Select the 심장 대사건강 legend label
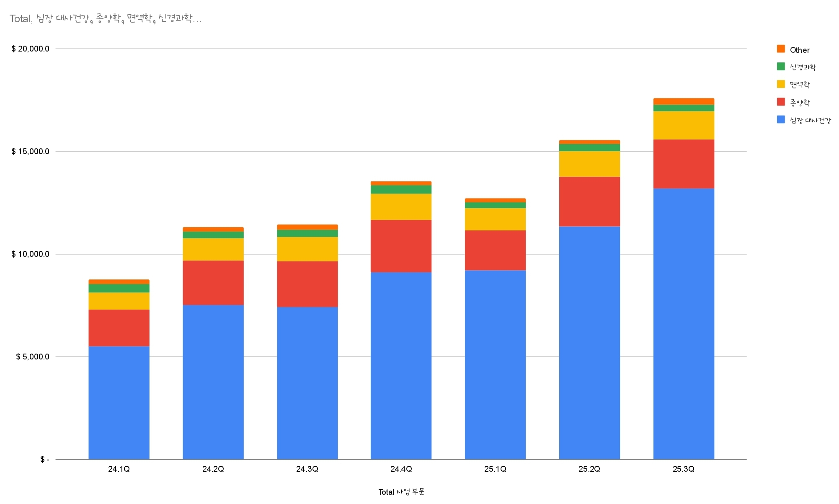Image resolution: width=839 pixels, height=504 pixels. click(810, 120)
